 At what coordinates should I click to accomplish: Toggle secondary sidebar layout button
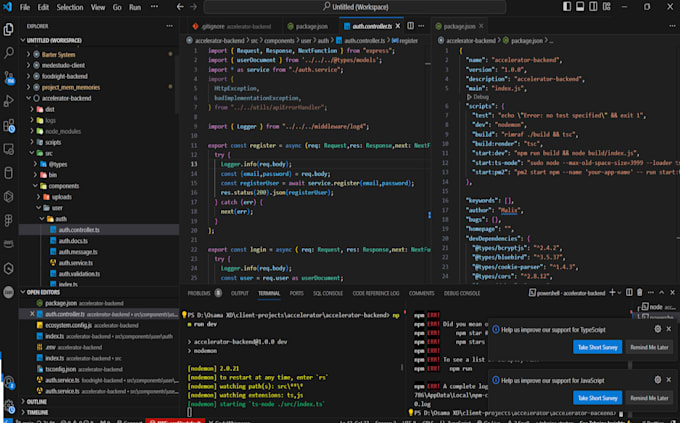click(x=593, y=7)
